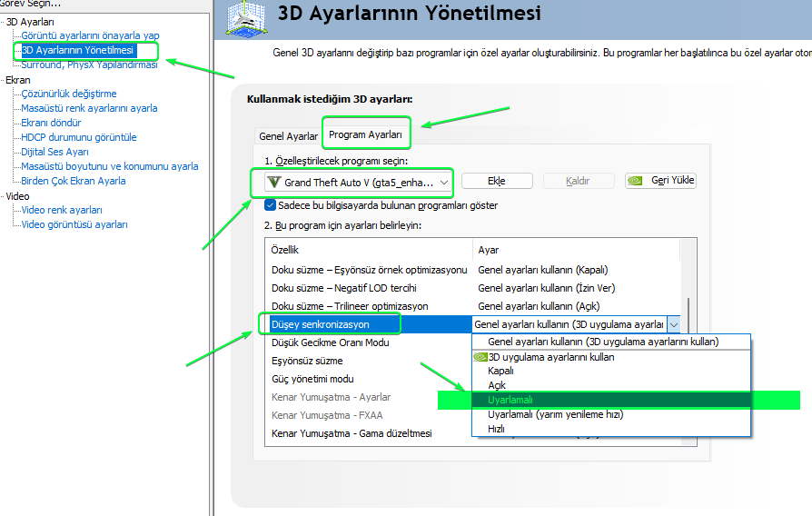Click NVIDIA icon beside 3D uygulama ayarlarını kullan

(480, 357)
